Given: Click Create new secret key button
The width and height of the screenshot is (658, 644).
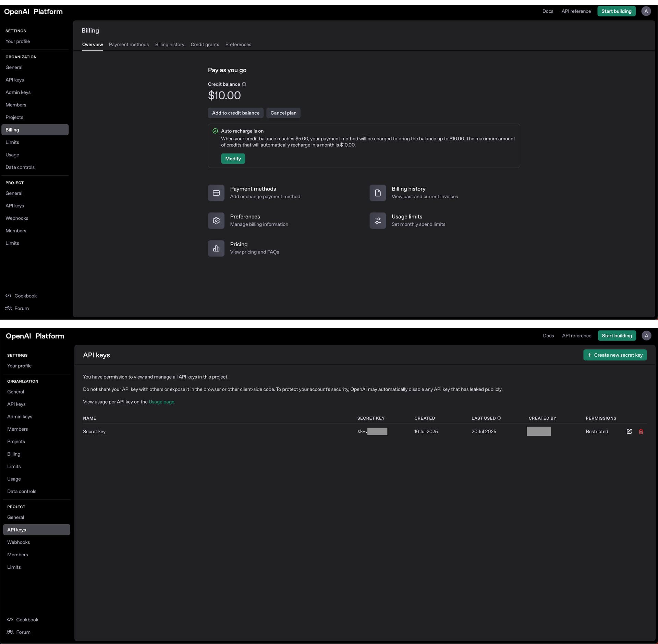Looking at the screenshot, I should 615,355.
